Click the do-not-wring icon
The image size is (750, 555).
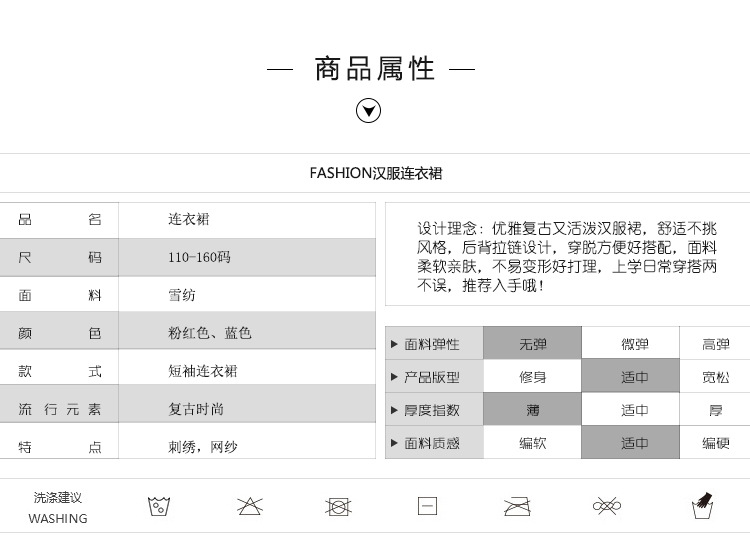coord(607,506)
